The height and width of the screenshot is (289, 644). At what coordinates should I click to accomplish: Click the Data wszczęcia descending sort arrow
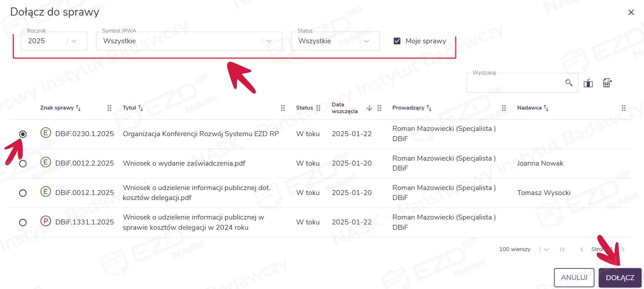(x=369, y=108)
